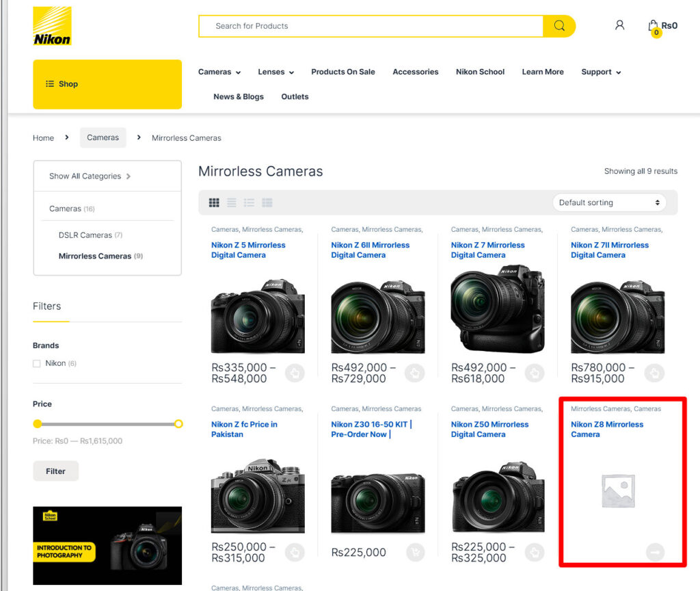The image size is (700, 591).
Task: Open Nikon Z50 Mirrorless Digital Camera link
Action: [x=489, y=430]
